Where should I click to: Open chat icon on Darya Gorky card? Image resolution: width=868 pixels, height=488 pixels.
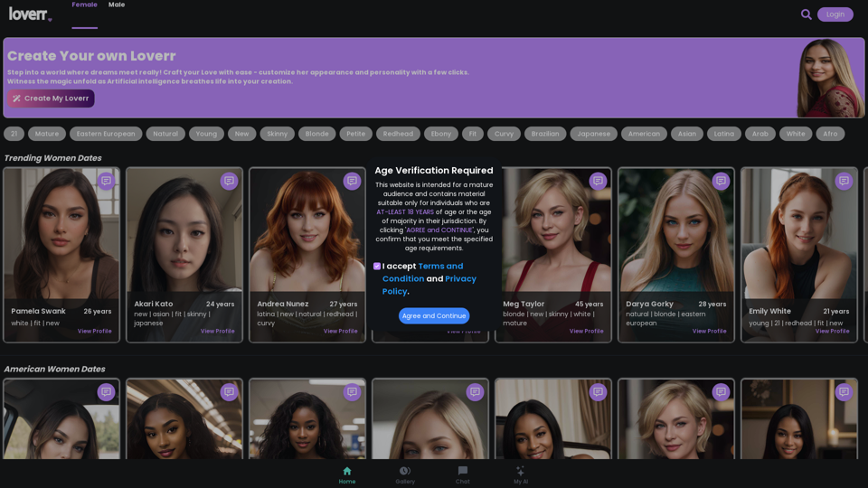coord(721,181)
